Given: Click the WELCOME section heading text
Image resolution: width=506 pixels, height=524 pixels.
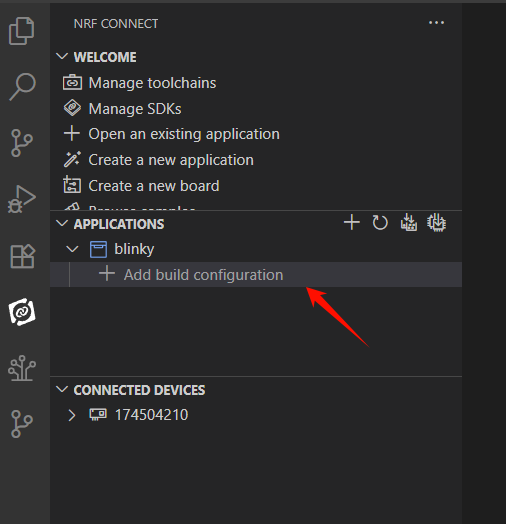Looking at the screenshot, I should 105,57.
